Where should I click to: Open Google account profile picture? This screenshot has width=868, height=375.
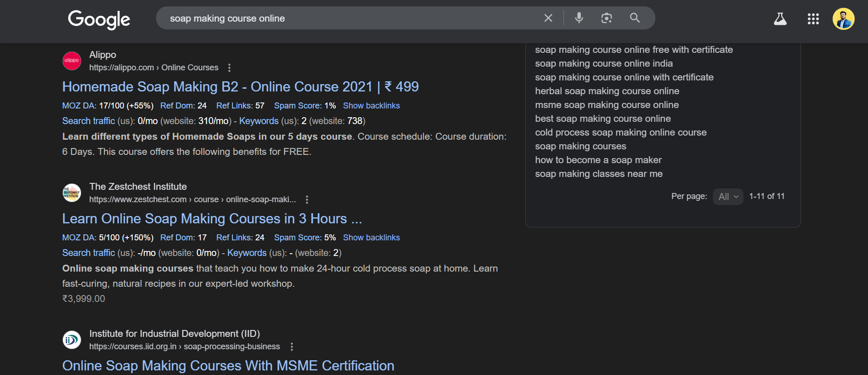(x=843, y=19)
